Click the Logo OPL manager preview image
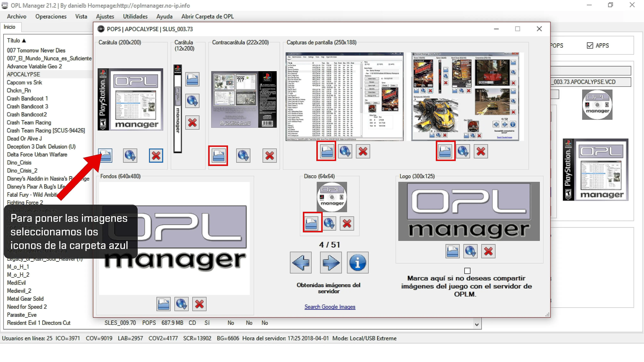This screenshot has height=362, width=644. click(469, 211)
